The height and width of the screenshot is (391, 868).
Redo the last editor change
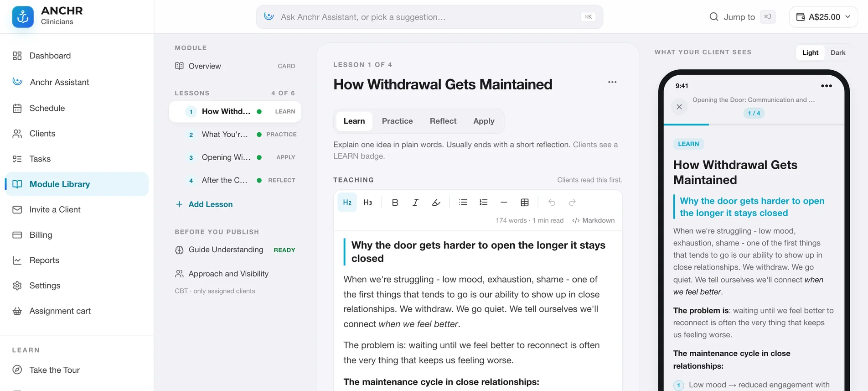coord(572,203)
